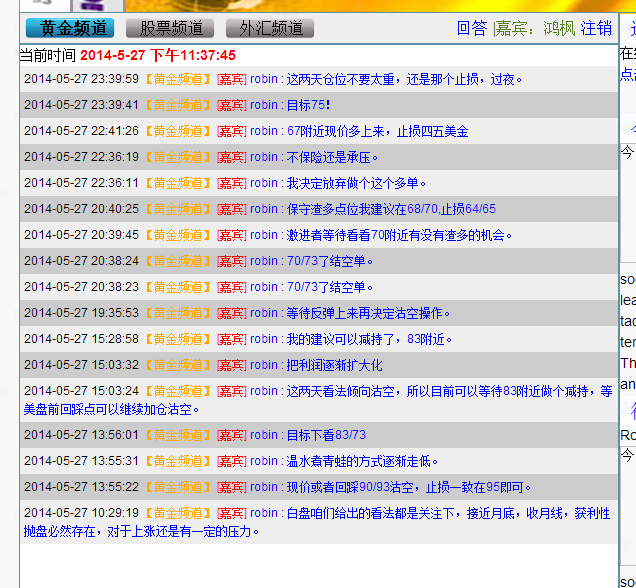Click robin in the 20:39:45 message
The image size is (636, 588).
pyautogui.click(x=265, y=235)
